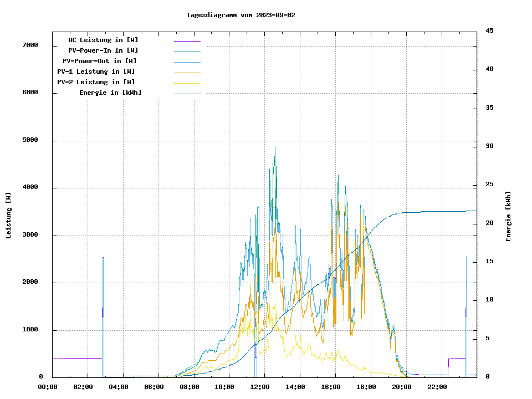The image size is (532, 399).
Task: Select the 00:00 time axis tick label
Action: click(48, 387)
